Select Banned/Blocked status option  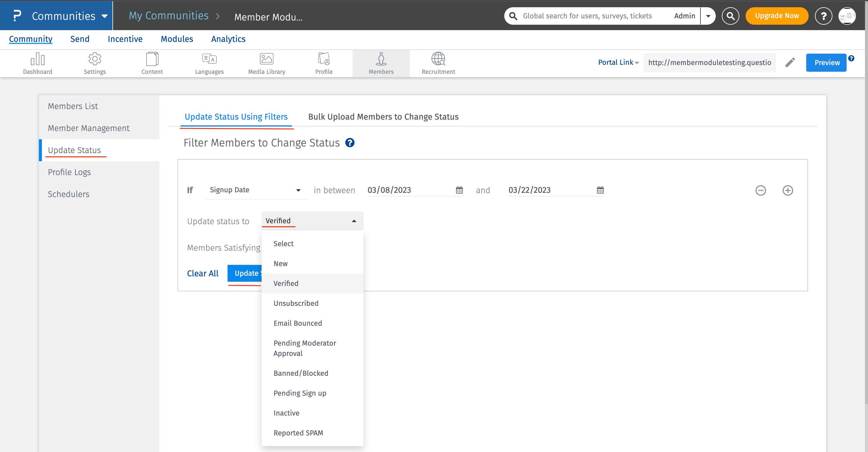300,373
